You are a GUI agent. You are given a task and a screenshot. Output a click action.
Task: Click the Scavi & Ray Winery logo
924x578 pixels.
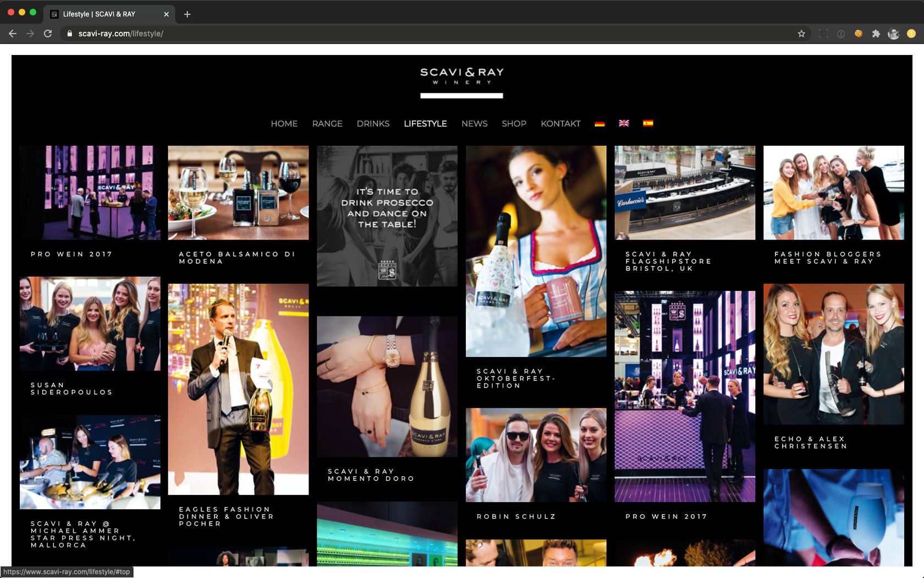[x=461, y=77]
